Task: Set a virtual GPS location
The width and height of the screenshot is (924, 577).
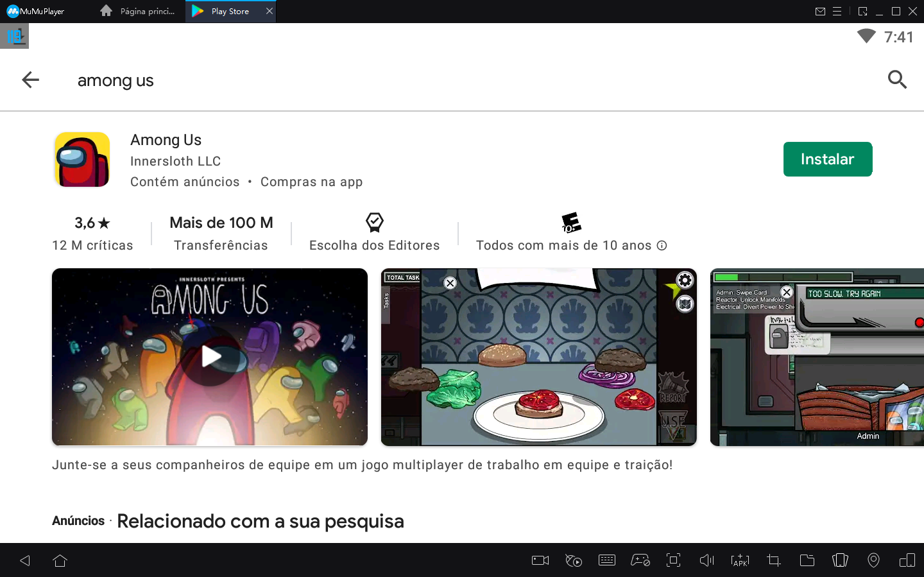Action: (873, 560)
